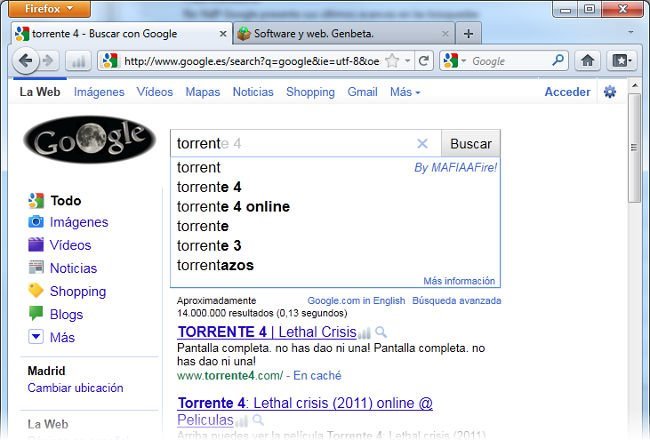
Task: Click the camera icon beside Imágenes
Action: click(36, 222)
